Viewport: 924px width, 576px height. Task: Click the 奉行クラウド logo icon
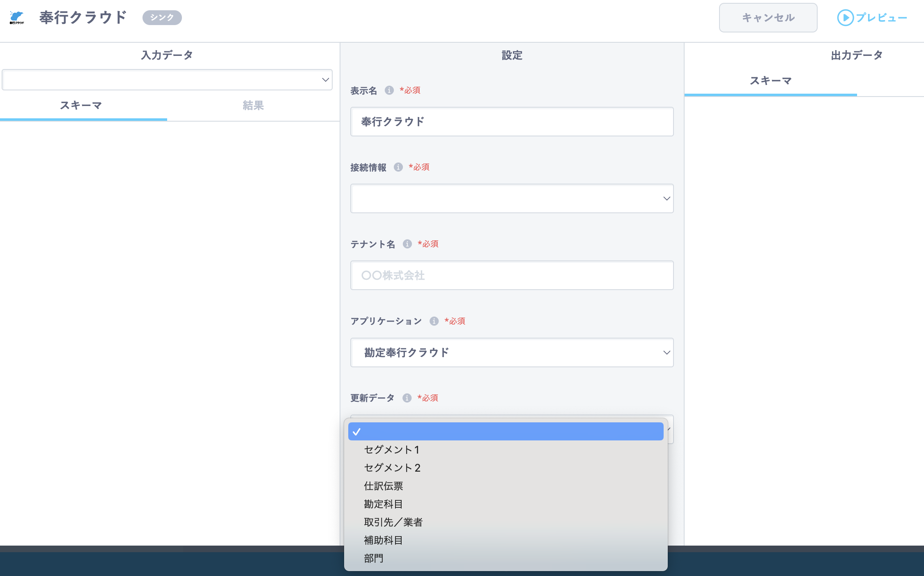17,18
